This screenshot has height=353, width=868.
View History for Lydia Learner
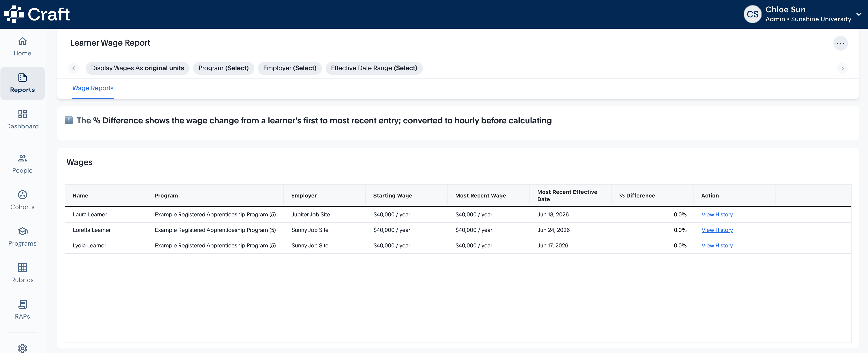[x=717, y=245]
